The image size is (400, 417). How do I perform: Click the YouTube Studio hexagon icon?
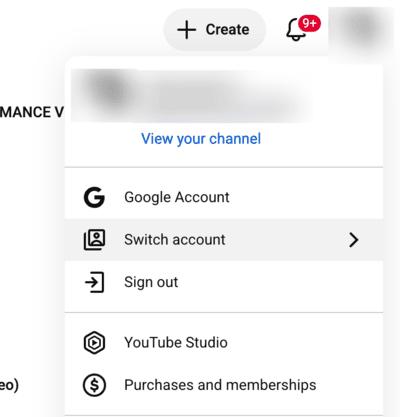pos(94,343)
